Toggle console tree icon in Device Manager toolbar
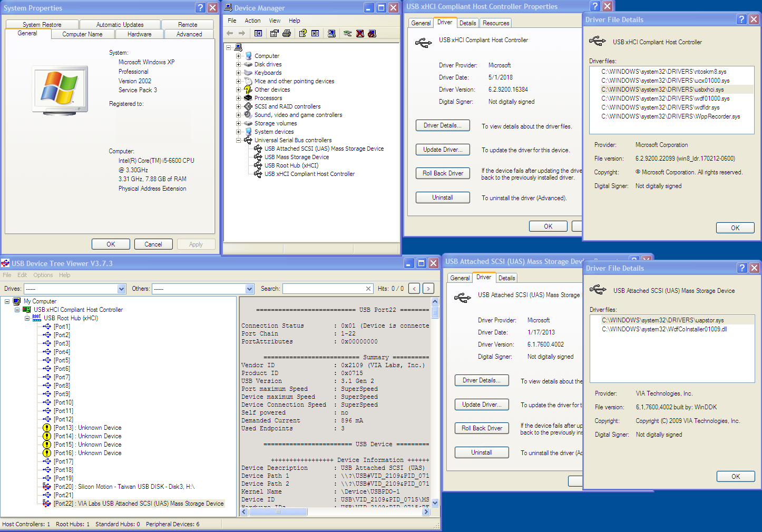This screenshot has width=762, height=532. [258, 33]
